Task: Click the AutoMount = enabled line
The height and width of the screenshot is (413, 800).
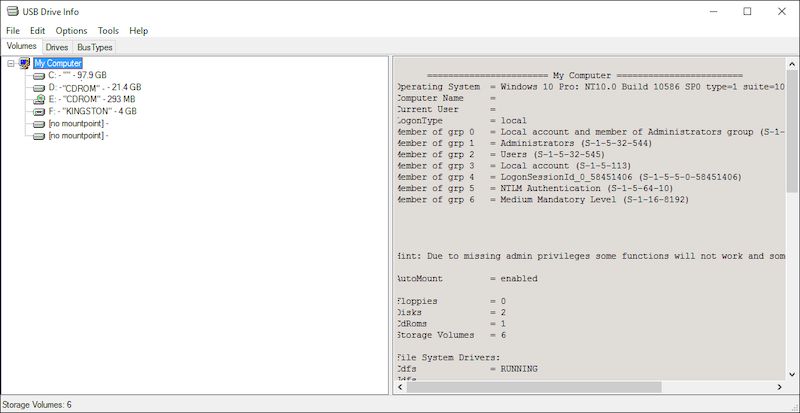Action: coord(467,279)
